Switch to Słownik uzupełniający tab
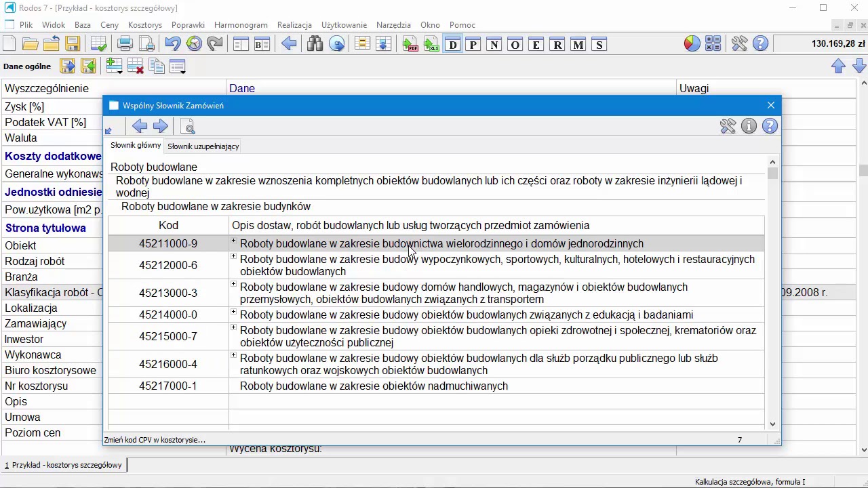868x488 pixels. (203, 146)
